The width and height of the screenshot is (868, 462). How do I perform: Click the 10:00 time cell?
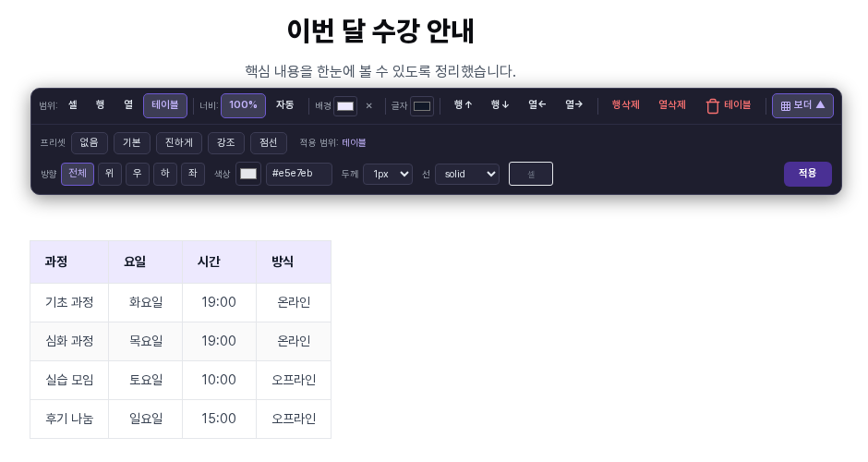point(219,380)
